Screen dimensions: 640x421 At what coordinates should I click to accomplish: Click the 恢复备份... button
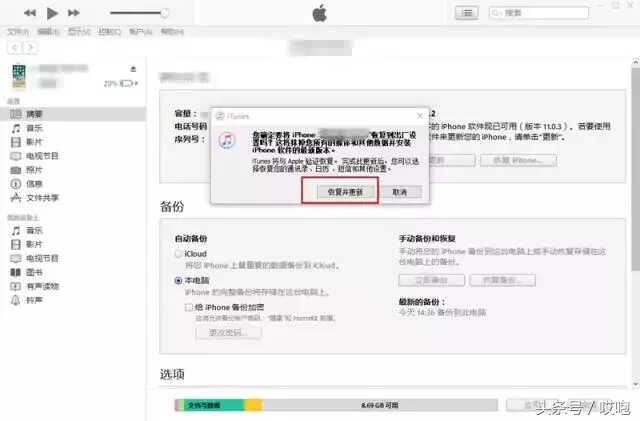coord(502,281)
